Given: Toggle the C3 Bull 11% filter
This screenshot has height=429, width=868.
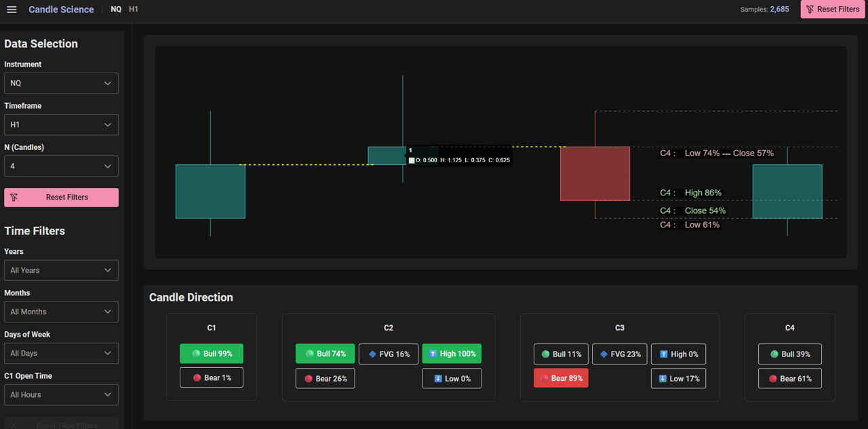Looking at the screenshot, I should tap(561, 354).
